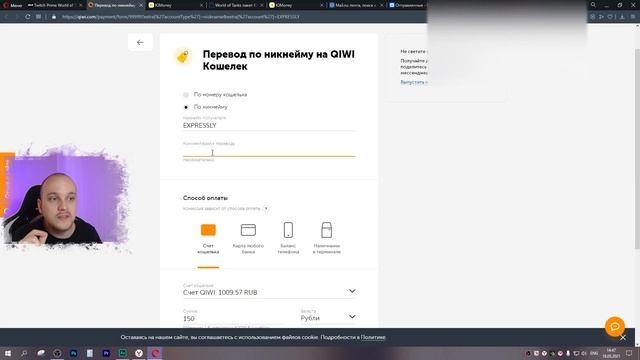Open Photoshop from the taskbar
The height and width of the screenshot is (360, 640).
73,353
